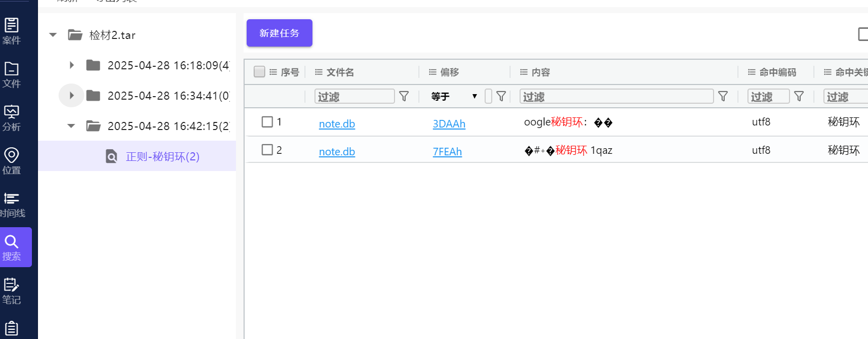The width and height of the screenshot is (868, 339).
Task: Open offset link 3DAAh
Action: 449,124
